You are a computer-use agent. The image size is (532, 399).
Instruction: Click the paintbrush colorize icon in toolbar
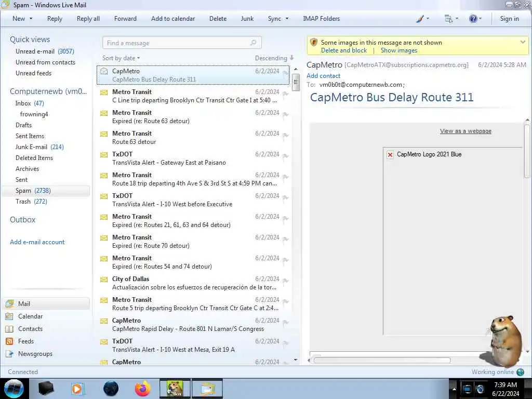click(x=420, y=19)
